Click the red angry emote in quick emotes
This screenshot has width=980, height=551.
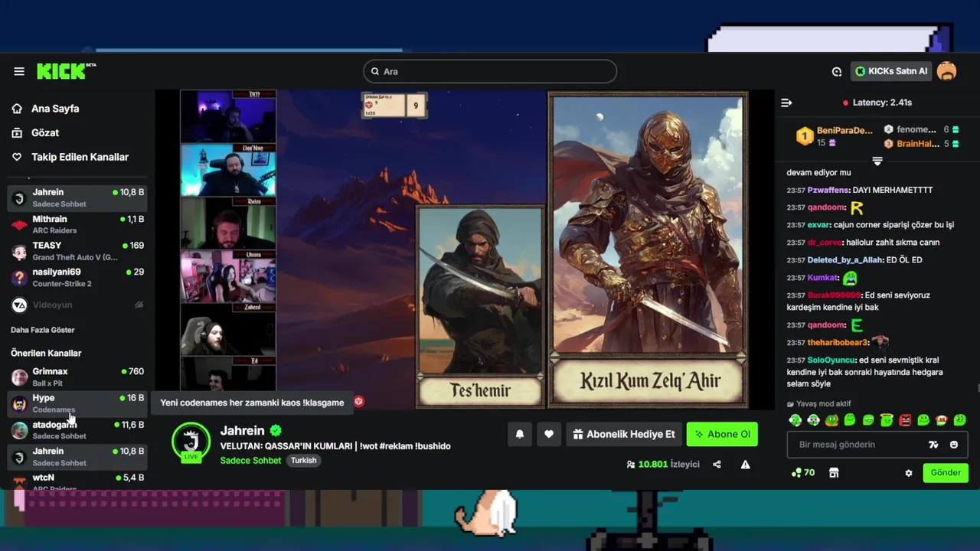tap(905, 420)
